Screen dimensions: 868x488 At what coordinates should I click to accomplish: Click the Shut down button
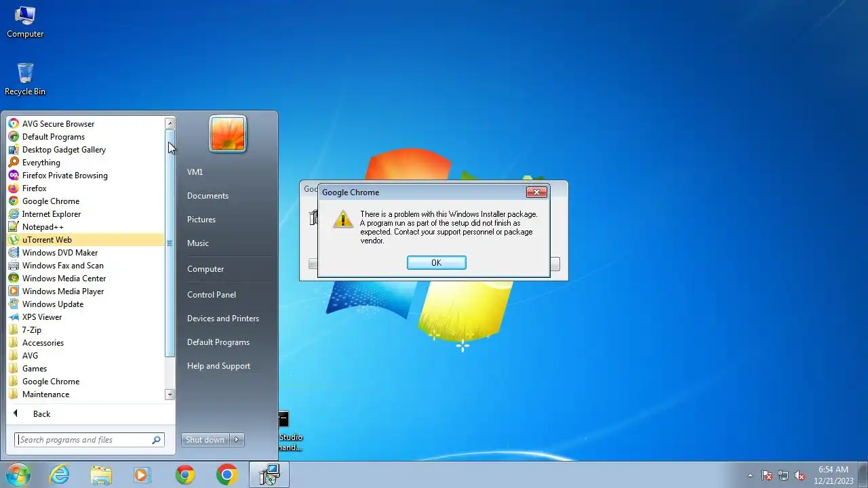(205, 440)
